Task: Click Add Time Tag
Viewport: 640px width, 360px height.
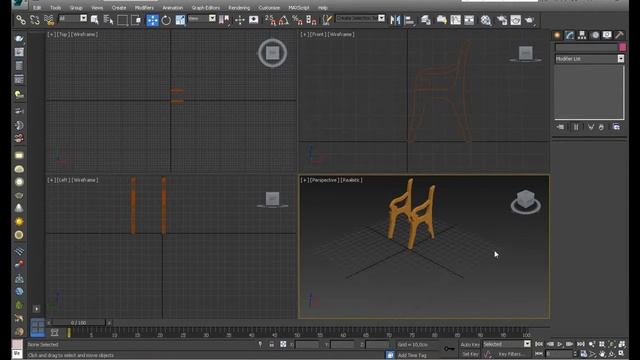Action: coord(411,355)
